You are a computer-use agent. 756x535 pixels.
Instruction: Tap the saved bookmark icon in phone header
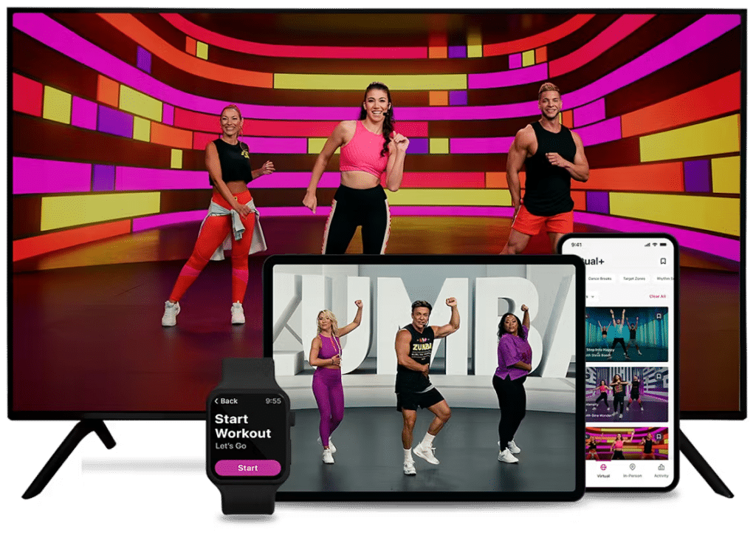click(662, 261)
